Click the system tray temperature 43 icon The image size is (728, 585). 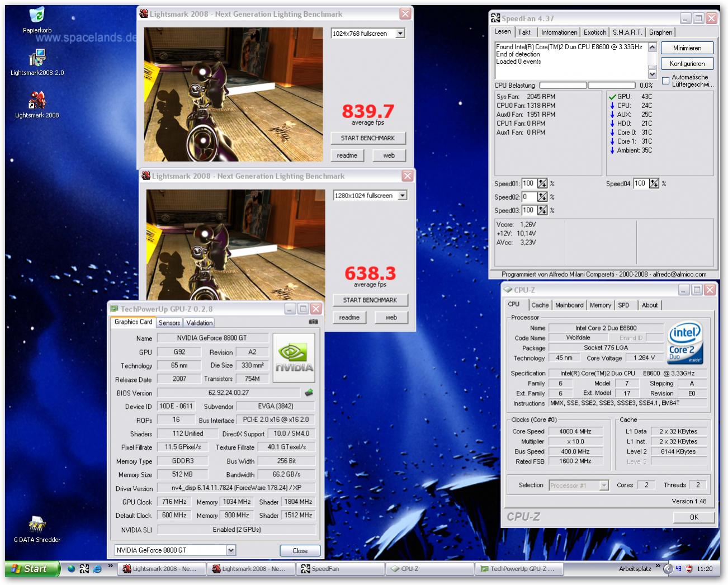click(678, 569)
